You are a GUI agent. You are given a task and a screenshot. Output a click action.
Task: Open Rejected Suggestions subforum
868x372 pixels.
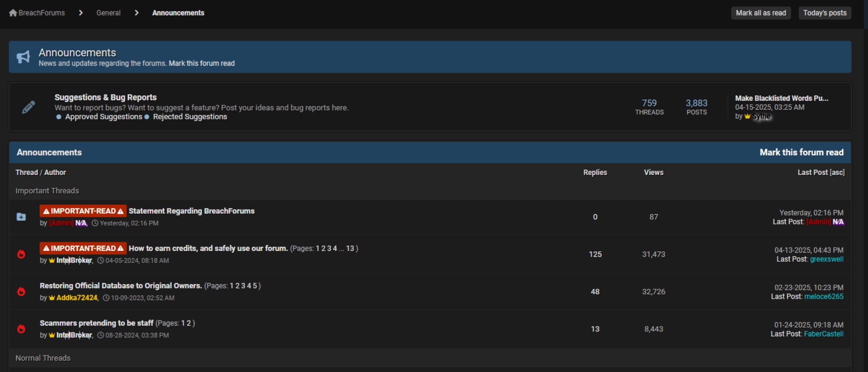tap(190, 117)
